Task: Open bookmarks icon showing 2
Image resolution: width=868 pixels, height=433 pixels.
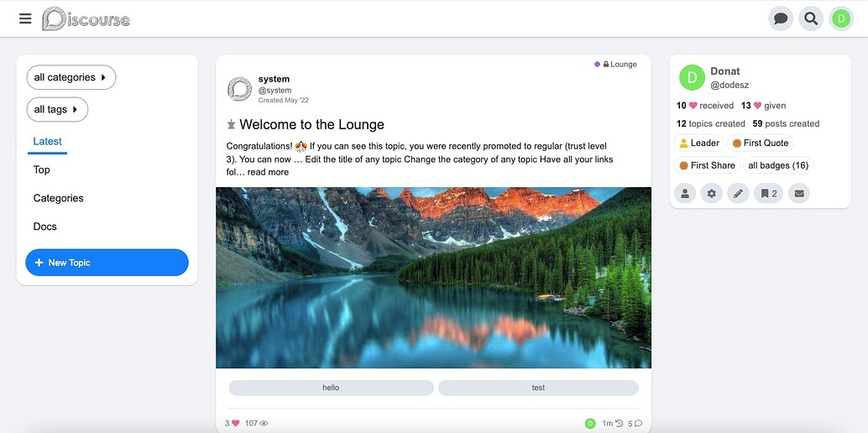Action: pyautogui.click(x=768, y=193)
